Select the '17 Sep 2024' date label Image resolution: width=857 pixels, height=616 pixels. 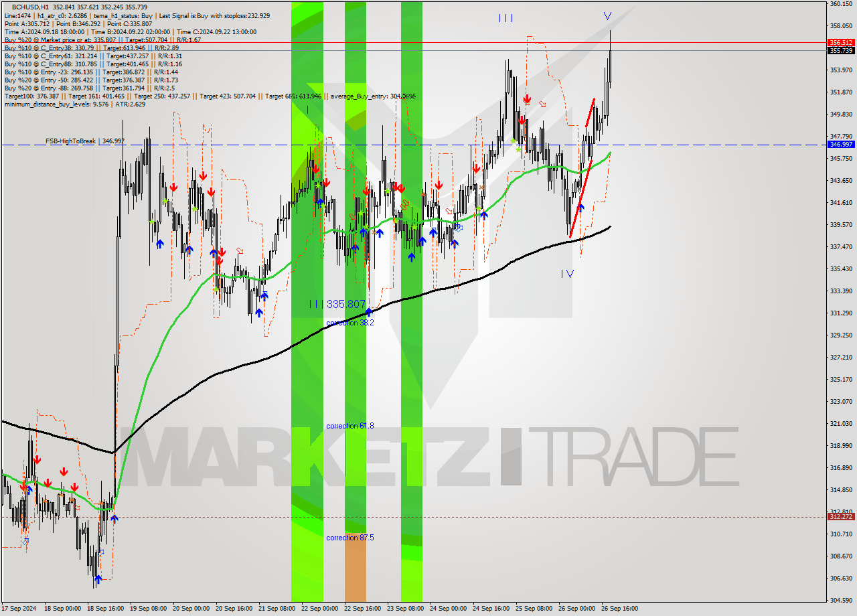[x=19, y=609]
